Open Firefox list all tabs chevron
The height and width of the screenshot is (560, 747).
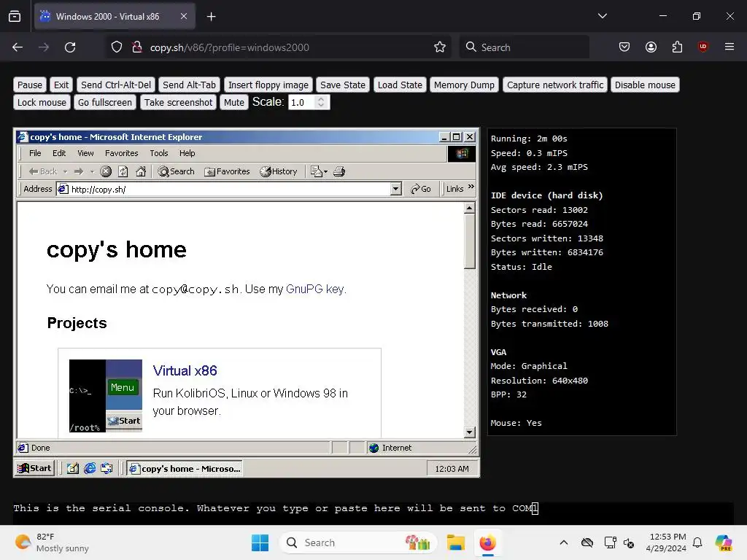pos(602,16)
